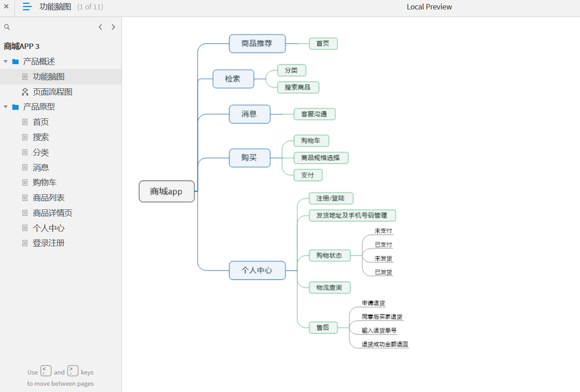Image resolution: width=580 pixels, height=392 pixels.
Task: Select the 购买 mind map node
Action: coord(250,158)
